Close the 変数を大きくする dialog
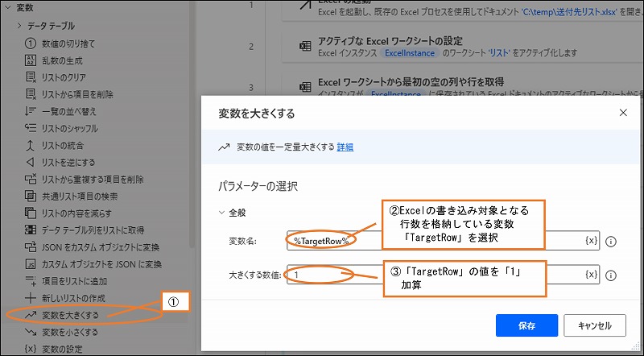 [623, 113]
